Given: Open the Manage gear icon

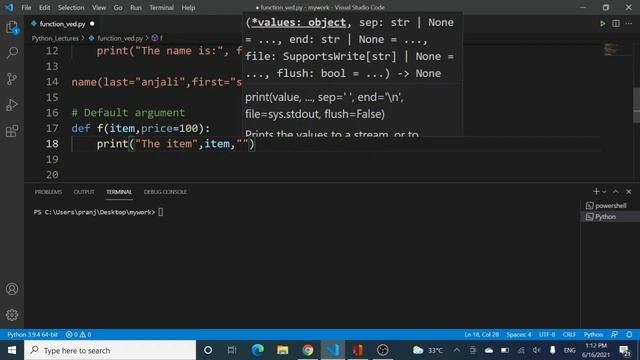Looking at the screenshot, I should [12, 315].
